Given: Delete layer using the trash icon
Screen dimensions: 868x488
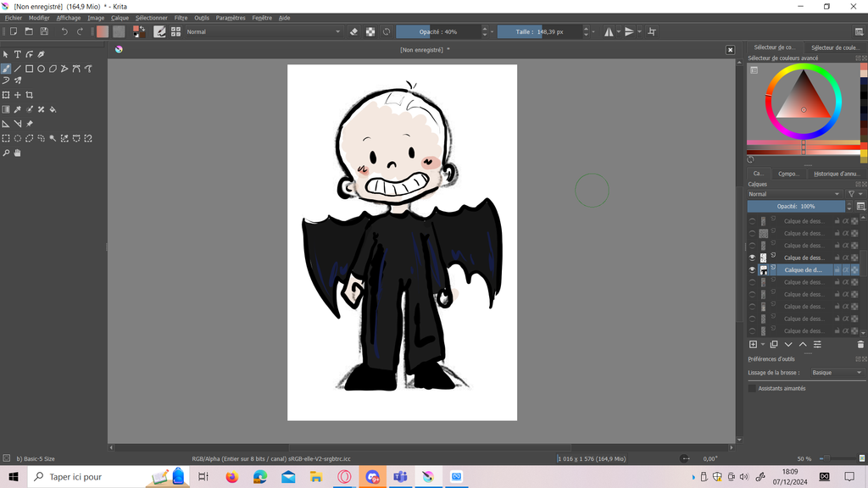Looking at the screenshot, I should (860, 345).
